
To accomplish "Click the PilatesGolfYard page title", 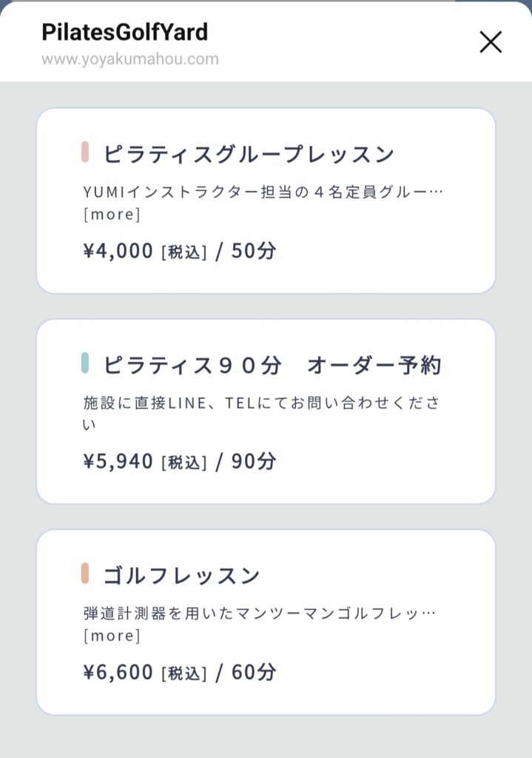I will click(124, 32).
